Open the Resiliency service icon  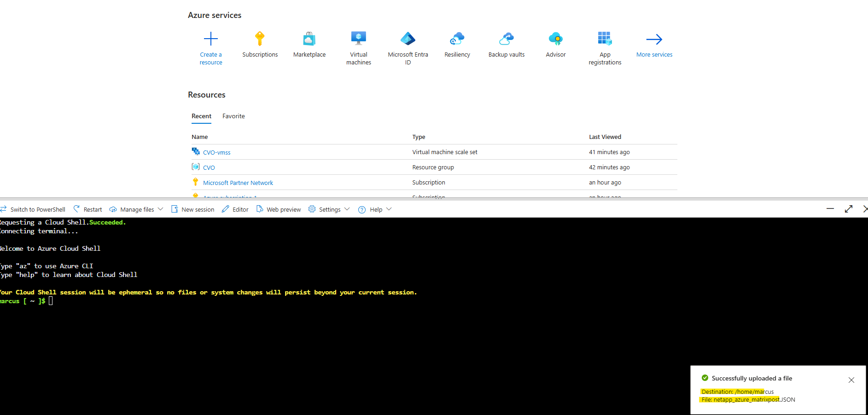click(x=457, y=39)
